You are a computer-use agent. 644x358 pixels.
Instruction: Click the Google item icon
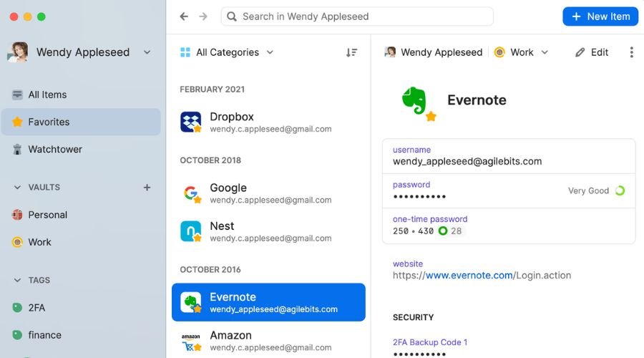tap(191, 193)
